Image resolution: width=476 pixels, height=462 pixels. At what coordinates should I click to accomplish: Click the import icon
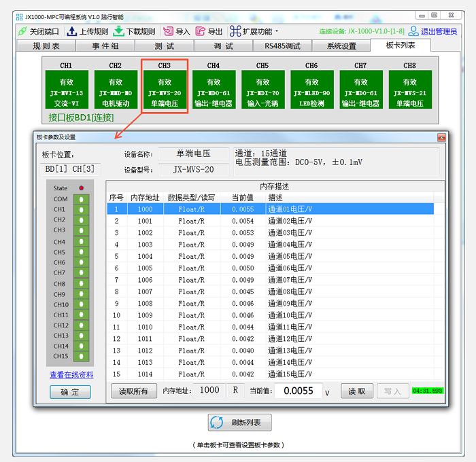169,31
